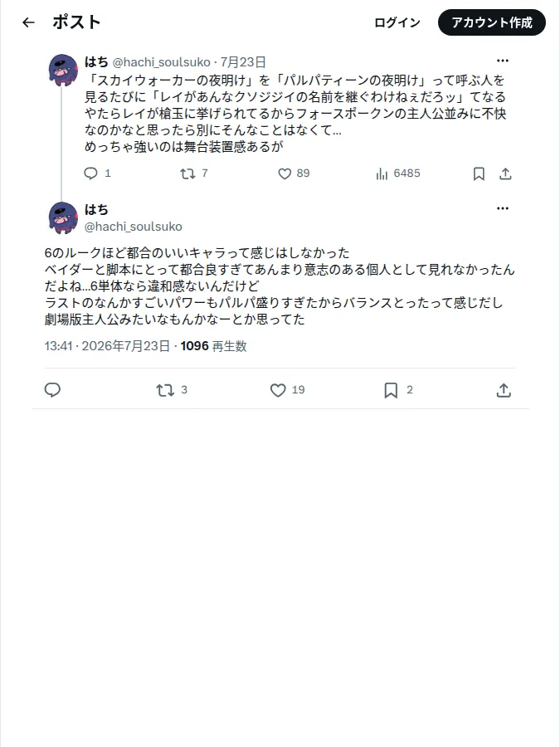This screenshot has height=747, width=560.
Task: Repost the first post with 7 reposts
Action: (187, 173)
